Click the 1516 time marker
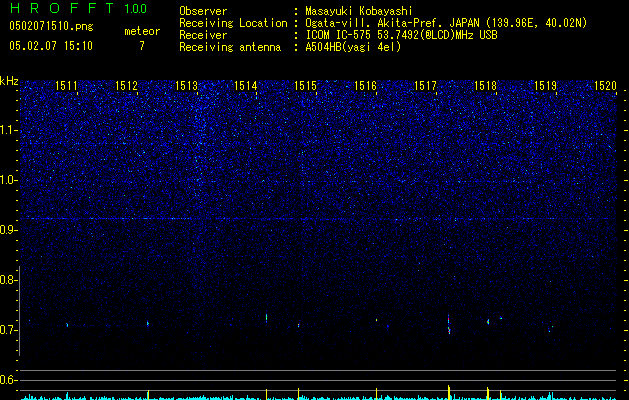Viewport: 629px width, 400px height. [x=365, y=86]
